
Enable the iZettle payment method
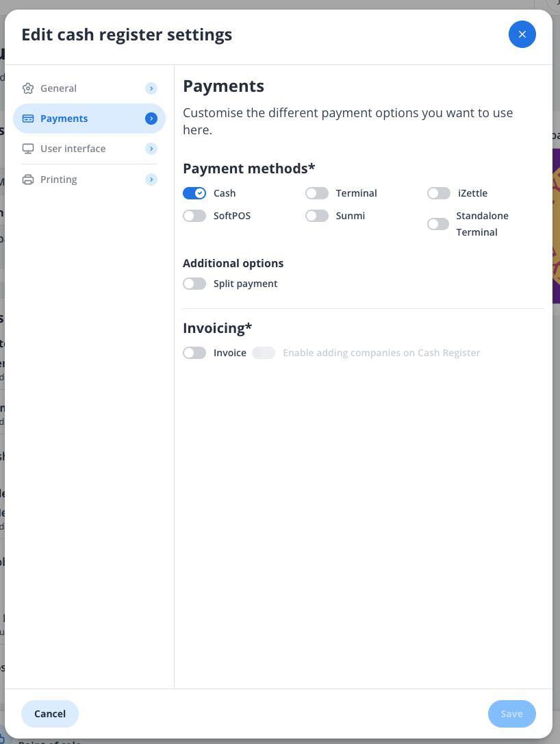tap(438, 193)
